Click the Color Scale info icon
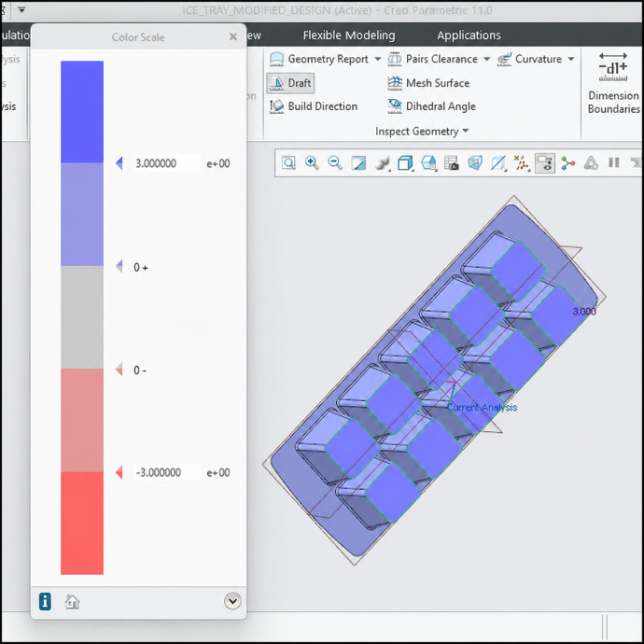Image resolution: width=644 pixels, height=644 pixels. 45,602
